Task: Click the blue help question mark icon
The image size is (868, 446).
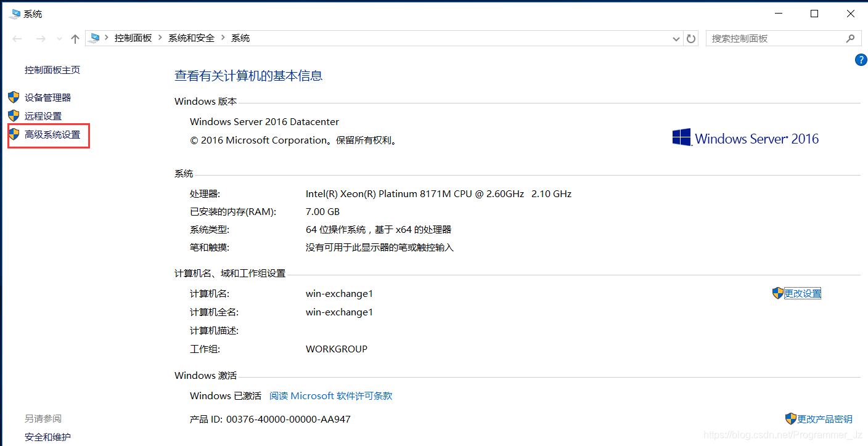Action: point(861,60)
